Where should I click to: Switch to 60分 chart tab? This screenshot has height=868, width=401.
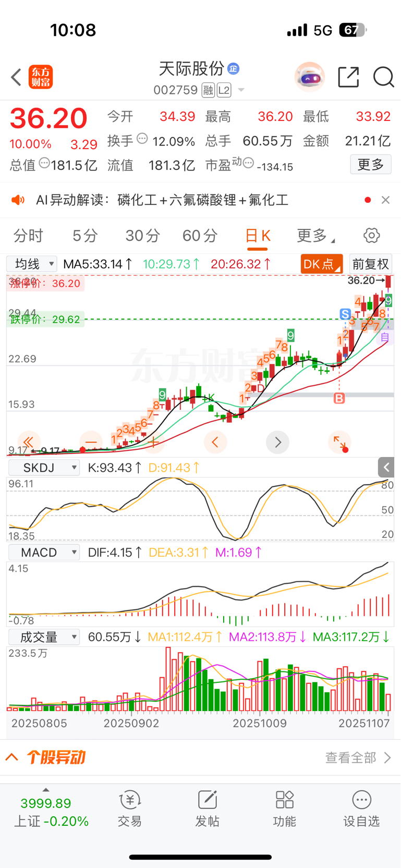pos(200,236)
